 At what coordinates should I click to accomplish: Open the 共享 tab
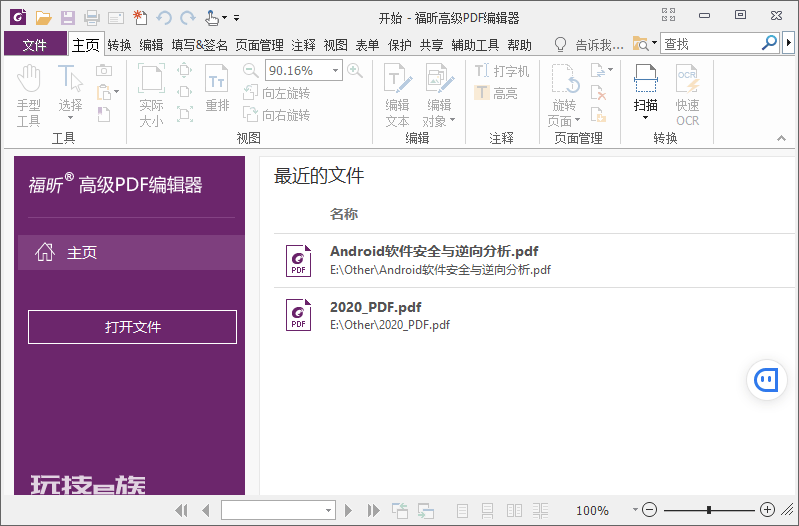[432, 45]
